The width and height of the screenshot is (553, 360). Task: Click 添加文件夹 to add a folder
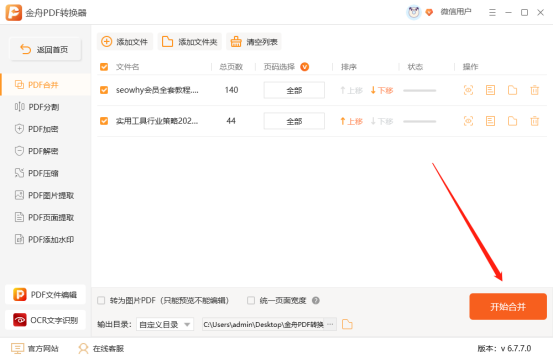[189, 42]
